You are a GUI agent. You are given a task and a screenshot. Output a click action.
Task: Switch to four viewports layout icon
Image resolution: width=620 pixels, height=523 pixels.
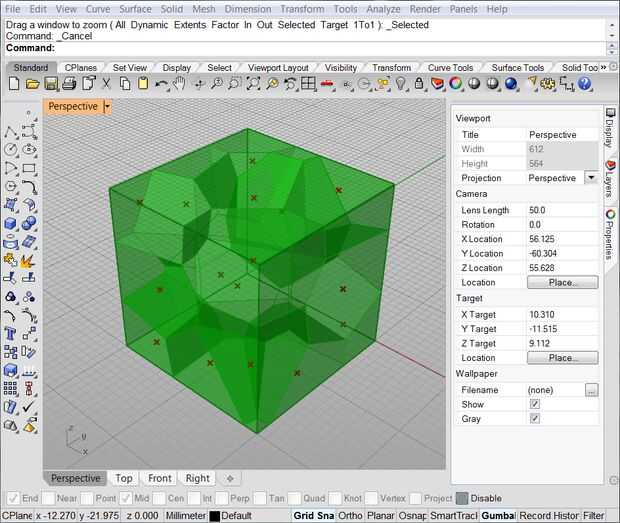coord(308,84)
